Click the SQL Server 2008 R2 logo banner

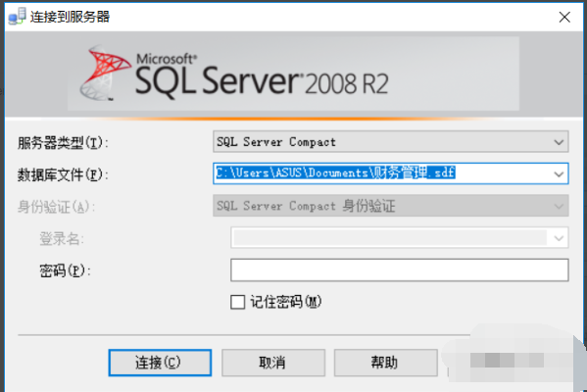(294, 73)
